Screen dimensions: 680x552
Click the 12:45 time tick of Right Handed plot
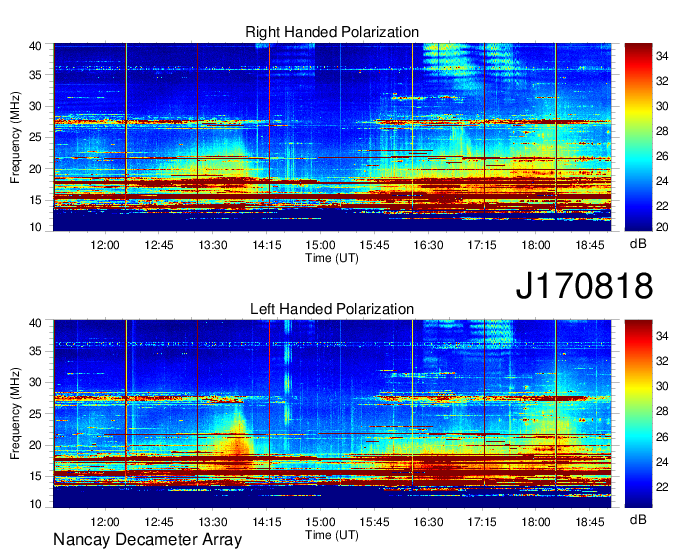point(159,245)
